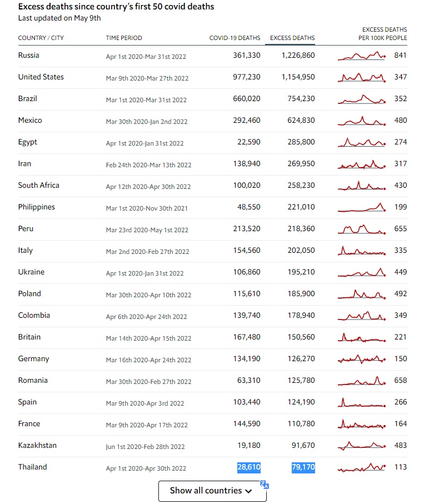
Task: Select the Mexico country row label
Action: tap(30, 121)
